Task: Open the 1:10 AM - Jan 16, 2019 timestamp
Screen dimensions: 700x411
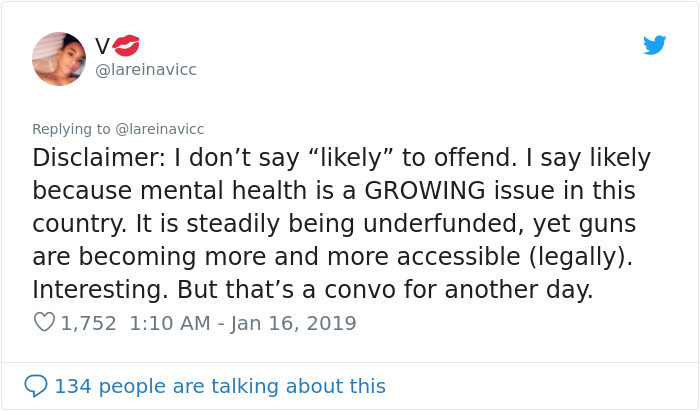Action: 243,323
